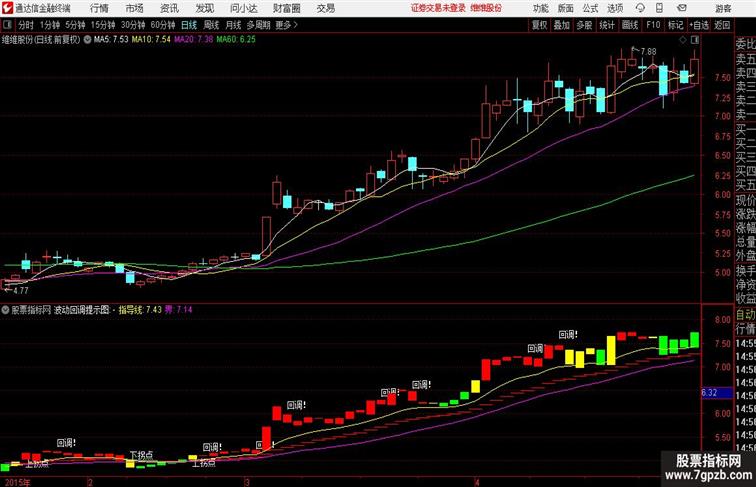
Task: Select the 月线 monthly period tab
Action: tap(233, 25)
